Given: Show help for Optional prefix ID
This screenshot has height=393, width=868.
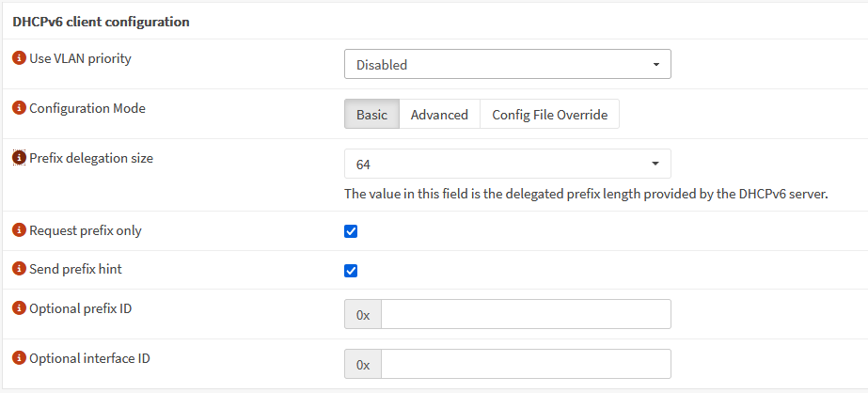Looking at the screenshot, I should [x=19, y=309].
